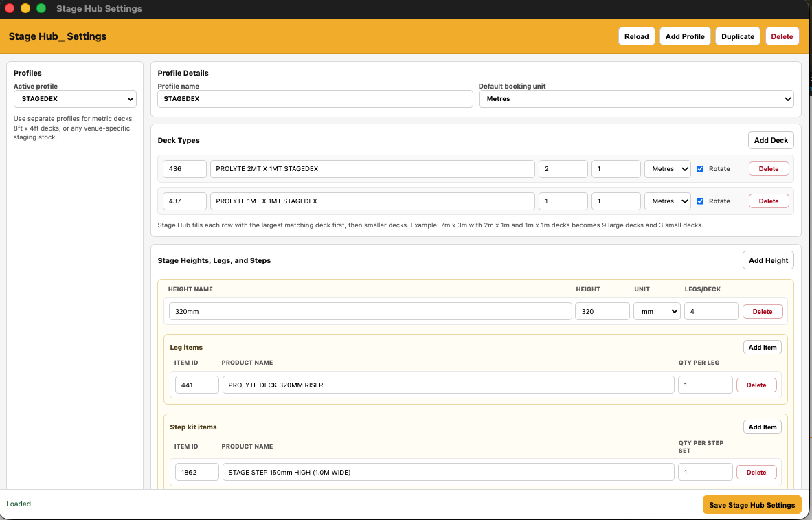Viewport: 812px width, 520px height.
Task: Open the Default booking unit dropdown
Action: [x=636, y=99]
